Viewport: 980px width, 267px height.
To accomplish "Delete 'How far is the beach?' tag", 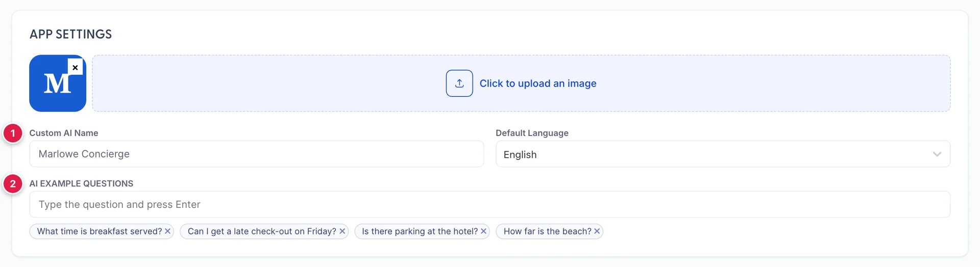I will click(x=597, y=231).
